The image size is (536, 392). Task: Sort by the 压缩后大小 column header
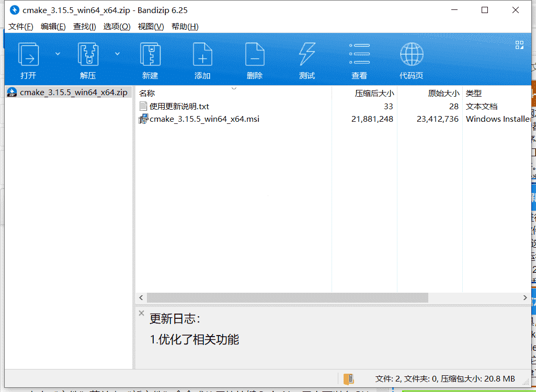374,94
